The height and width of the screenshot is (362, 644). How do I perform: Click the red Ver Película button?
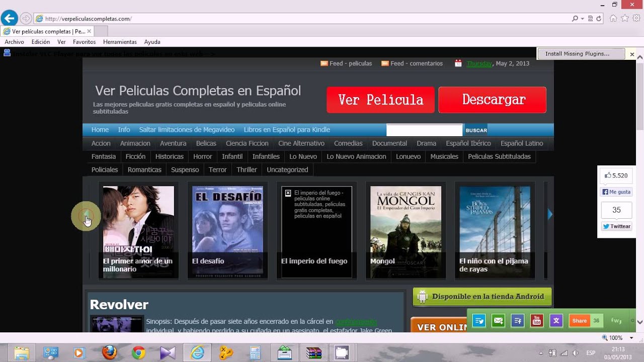click(380, 100)
